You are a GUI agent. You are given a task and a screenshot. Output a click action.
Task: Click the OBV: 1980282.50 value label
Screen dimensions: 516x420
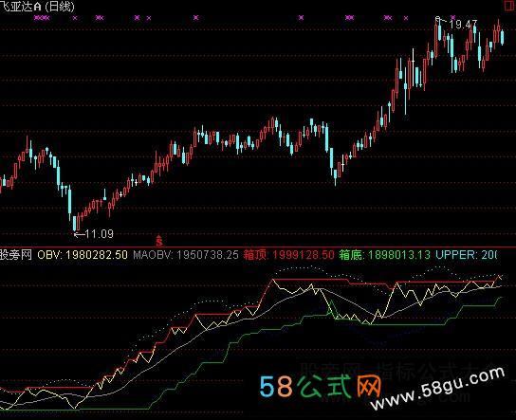click(83, 255)
